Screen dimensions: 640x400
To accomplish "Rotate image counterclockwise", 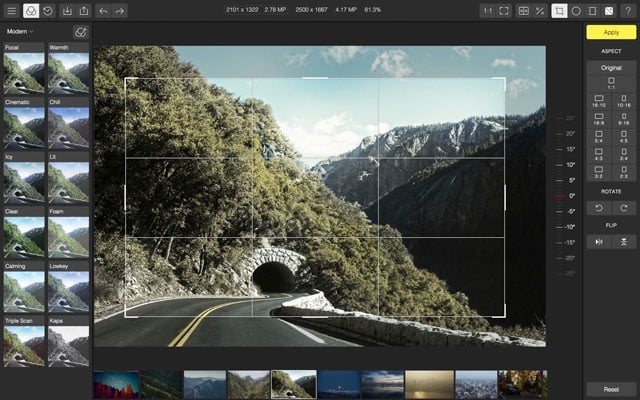I will coord(599,208).
